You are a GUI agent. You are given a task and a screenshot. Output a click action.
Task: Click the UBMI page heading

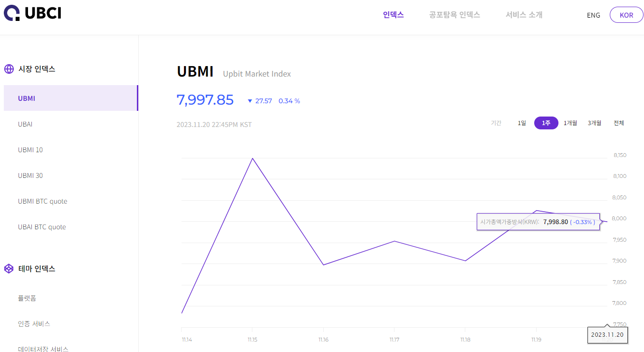[x=195, y=71]
